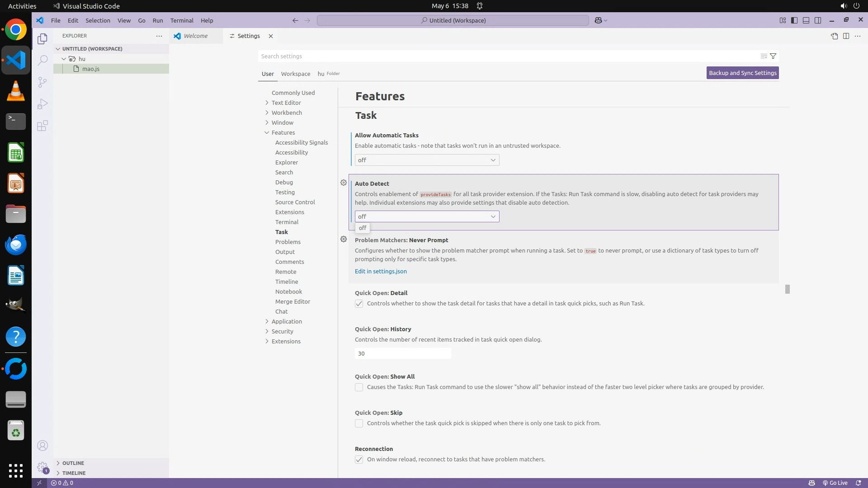Click Backup and Sync Settings button
The width and height of the screenshot is (868, 488).
coord(742,73)
